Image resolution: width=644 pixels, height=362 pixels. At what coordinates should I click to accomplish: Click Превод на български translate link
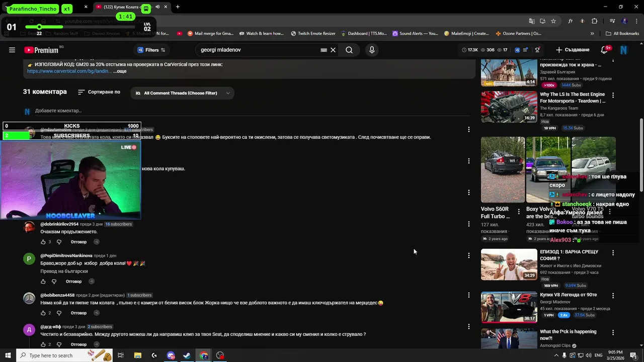click(64, 271)
